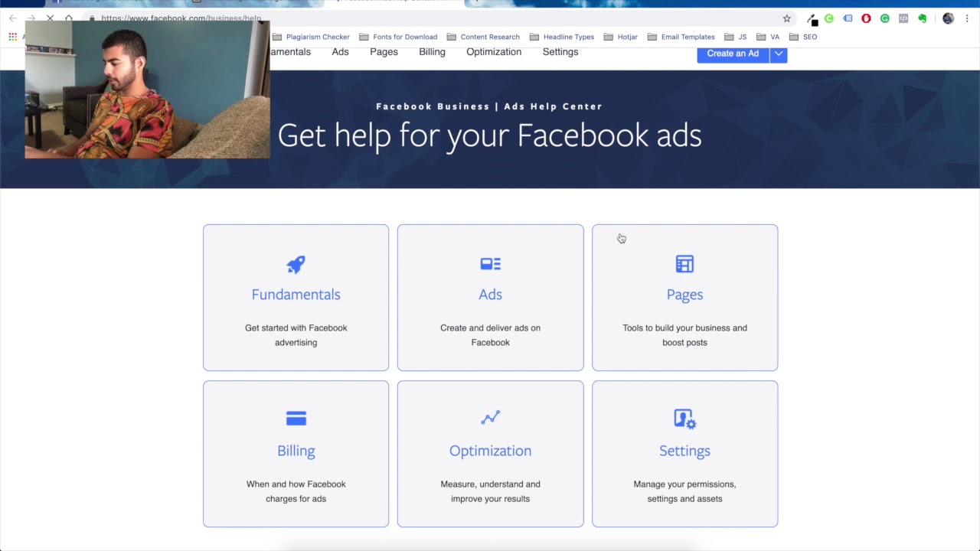Open the Optimization card title link

coord(490,451)
